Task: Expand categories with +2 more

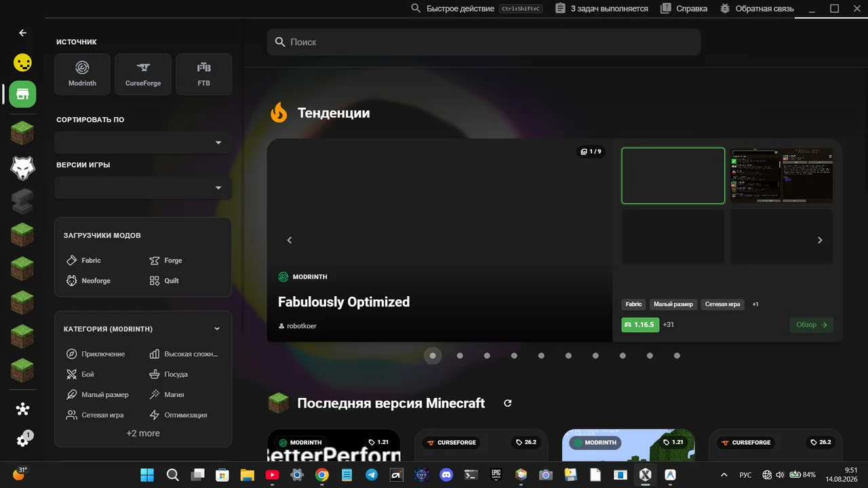Action: click(x=143, y=434)
